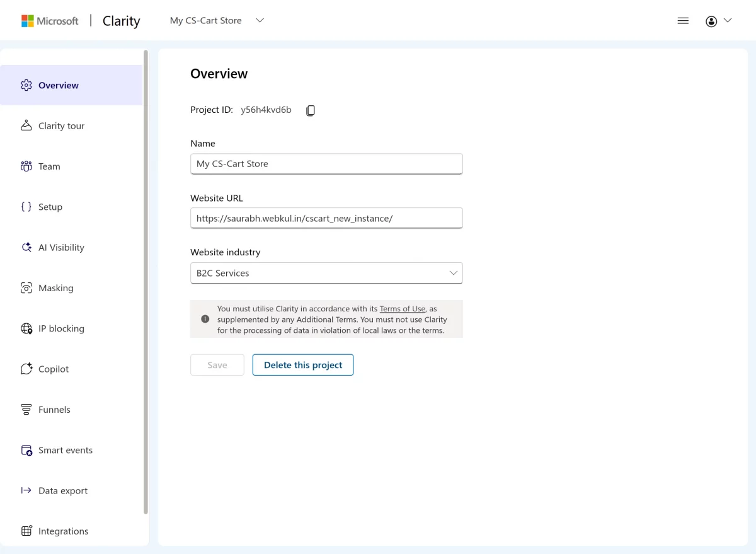
Task: Click the Smart events icon
Action: click(x=26, y=450)
